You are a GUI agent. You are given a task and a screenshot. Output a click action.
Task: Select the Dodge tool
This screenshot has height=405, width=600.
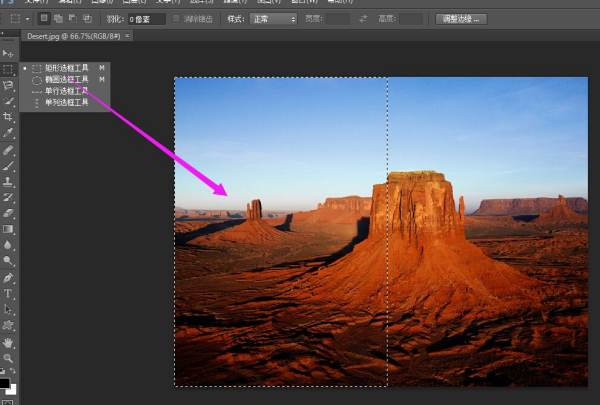click(x=8, y=261)
